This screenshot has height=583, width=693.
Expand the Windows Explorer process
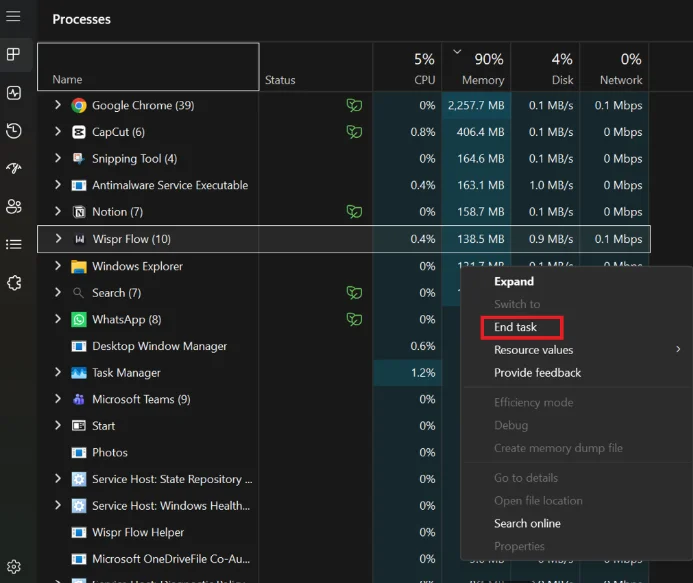click(x=58, y=266)
